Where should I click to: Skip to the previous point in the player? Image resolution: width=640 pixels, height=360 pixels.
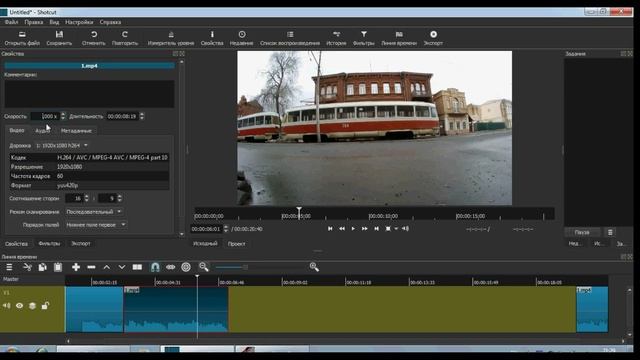pos(330,229)
